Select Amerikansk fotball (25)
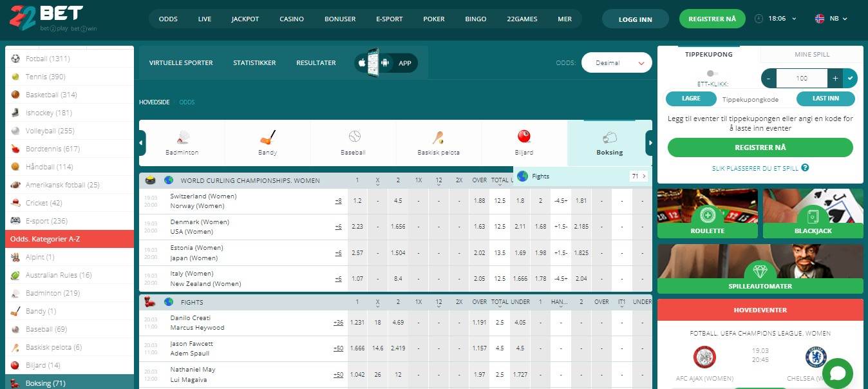This screenshot has height=389, width=868. pyautogui.click(x=70, y=185)
